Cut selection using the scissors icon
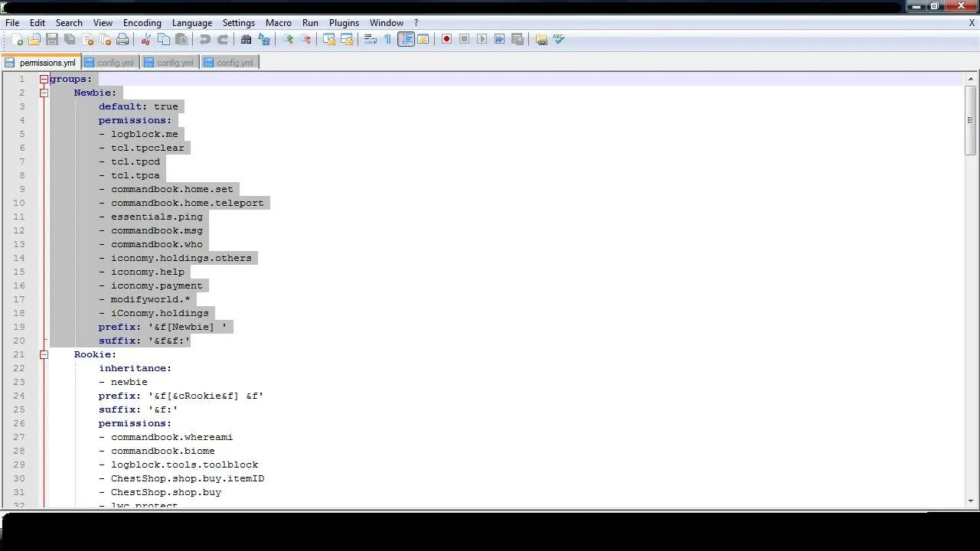 146,39
